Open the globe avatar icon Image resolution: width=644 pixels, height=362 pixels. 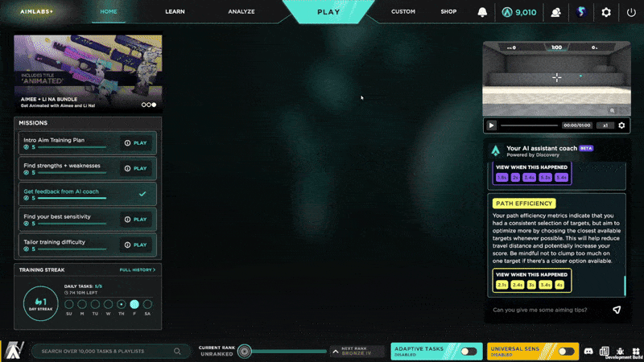(x=580, y=12)
